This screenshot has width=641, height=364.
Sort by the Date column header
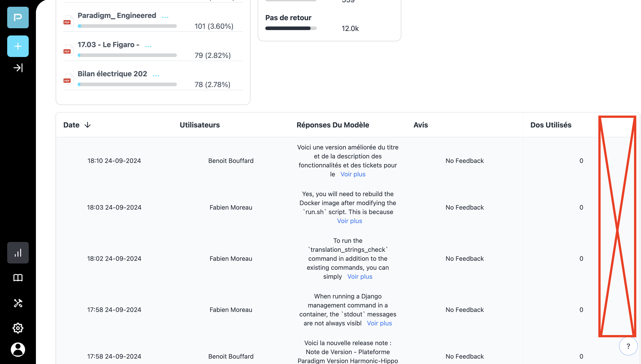[71, 125]
